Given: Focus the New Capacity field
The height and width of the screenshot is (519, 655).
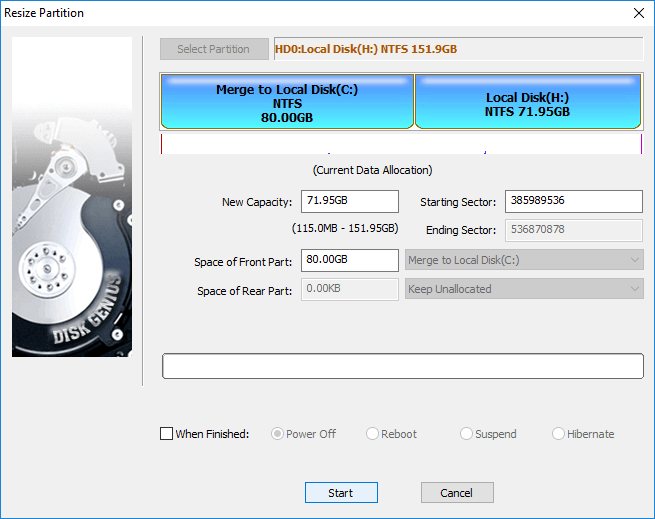Looking at the screenshot, I should [349, 202].
